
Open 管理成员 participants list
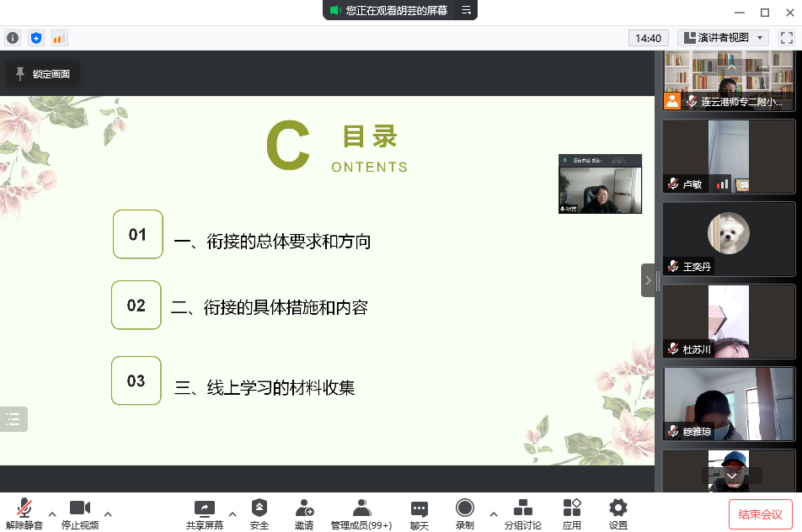pos(361,513)
